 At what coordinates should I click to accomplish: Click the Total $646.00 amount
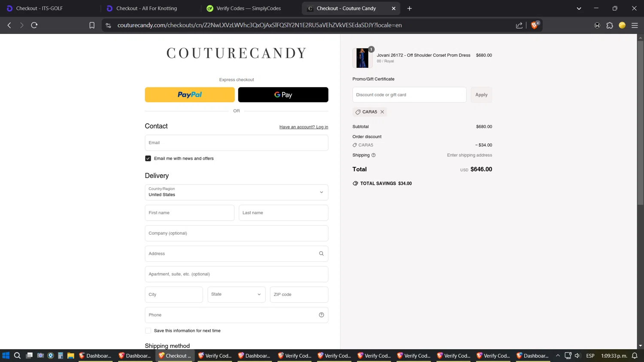click(x=481, y=169)
